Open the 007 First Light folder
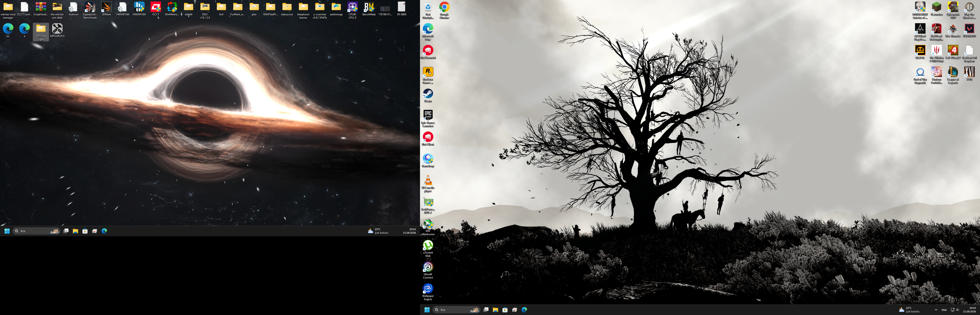Screen dimensions: 980x315 point(41,32)
